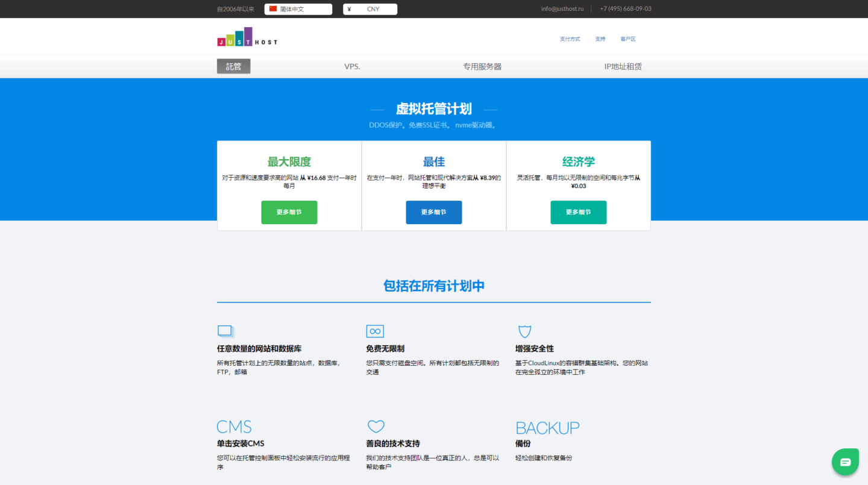Click the shield enhanced security icon

[x=524, y=331]
